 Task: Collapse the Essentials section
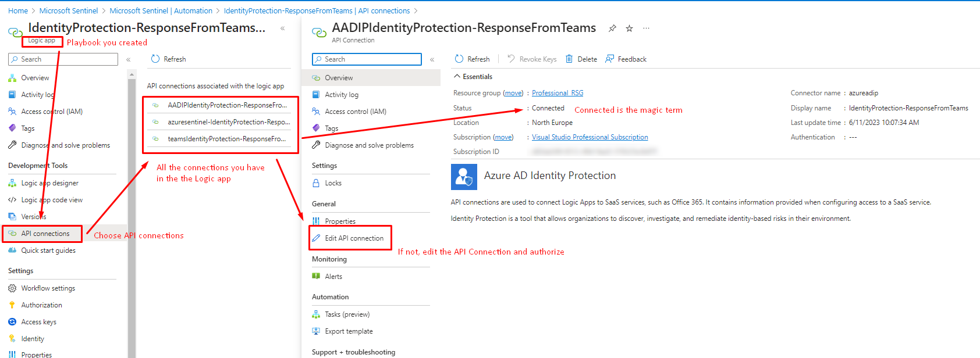tap(458, 77)
